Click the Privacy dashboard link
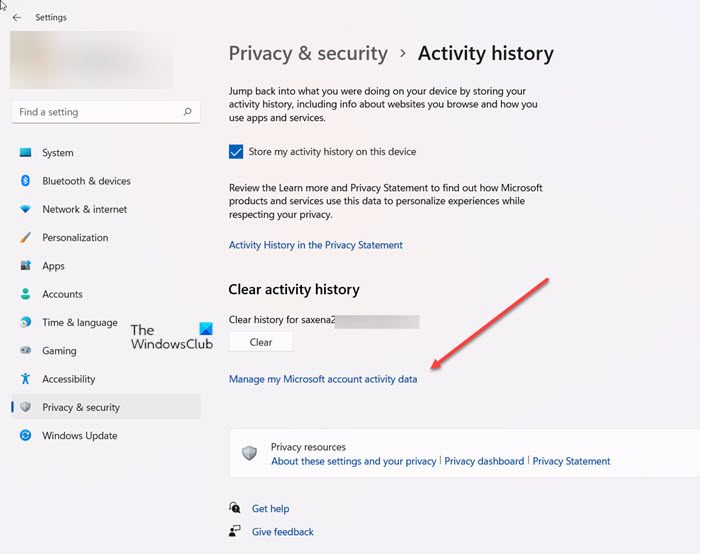This screenshot has height=554, width=701. [x=484, y=461]
